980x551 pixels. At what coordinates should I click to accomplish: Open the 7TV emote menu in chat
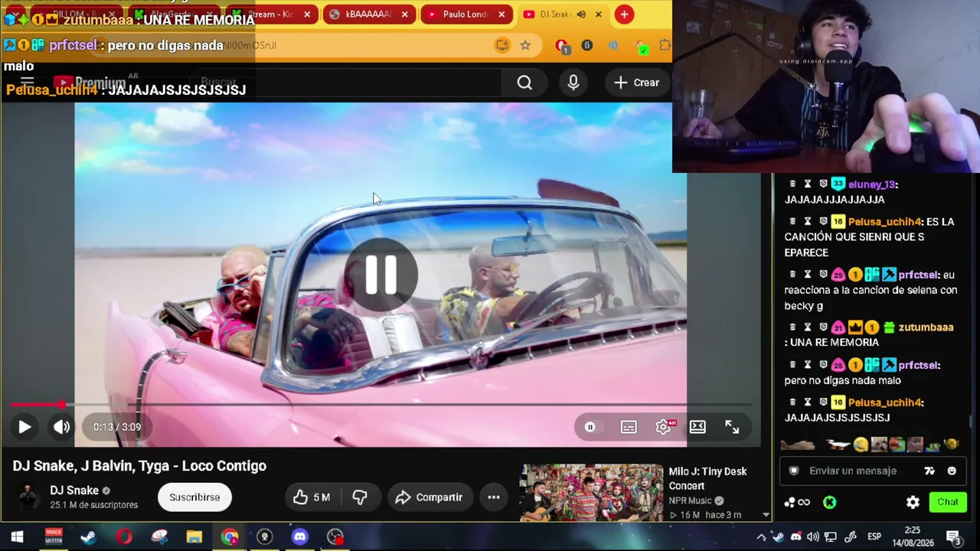[x=929, y=471]
